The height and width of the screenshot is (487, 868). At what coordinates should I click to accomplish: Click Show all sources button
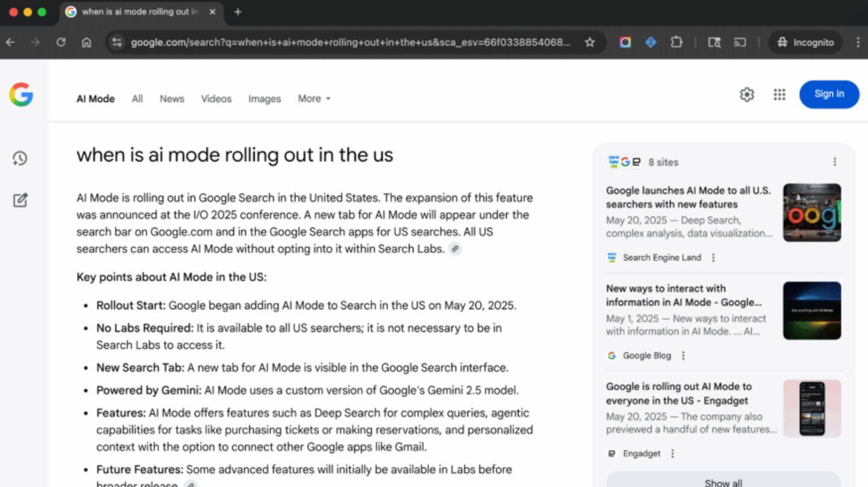(x=723, y=481)
